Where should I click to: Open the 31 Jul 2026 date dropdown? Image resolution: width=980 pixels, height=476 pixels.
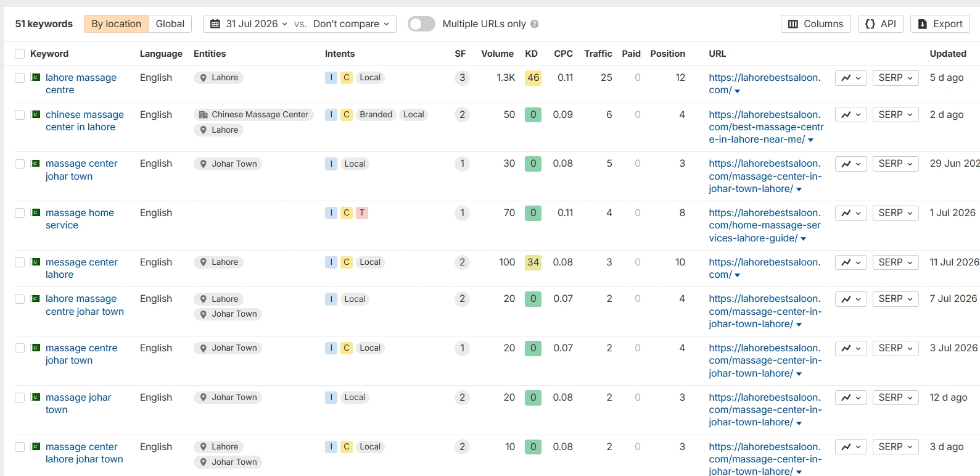[x=248, y=24]
